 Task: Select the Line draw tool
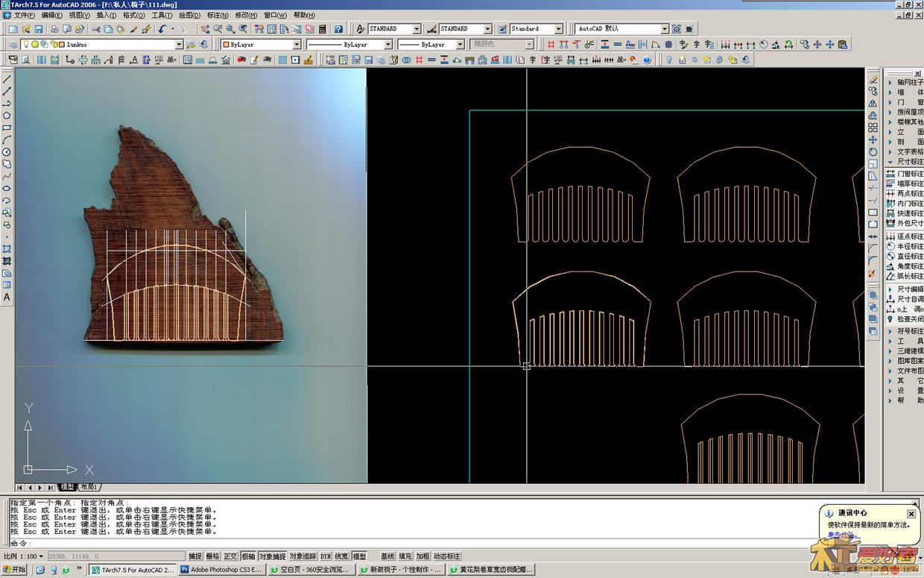pos(7,79)
